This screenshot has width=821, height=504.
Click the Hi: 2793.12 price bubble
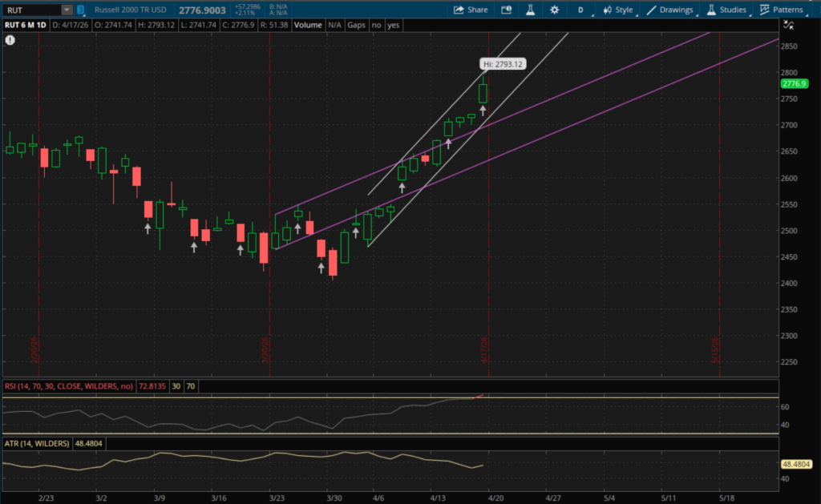point(501,63)
